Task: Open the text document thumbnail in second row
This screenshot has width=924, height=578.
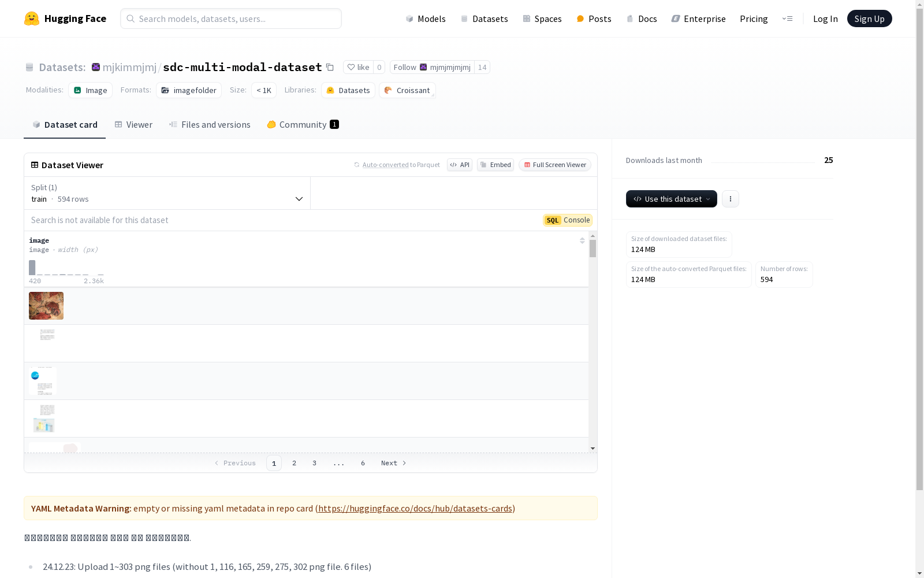Action: coord(47,335)
